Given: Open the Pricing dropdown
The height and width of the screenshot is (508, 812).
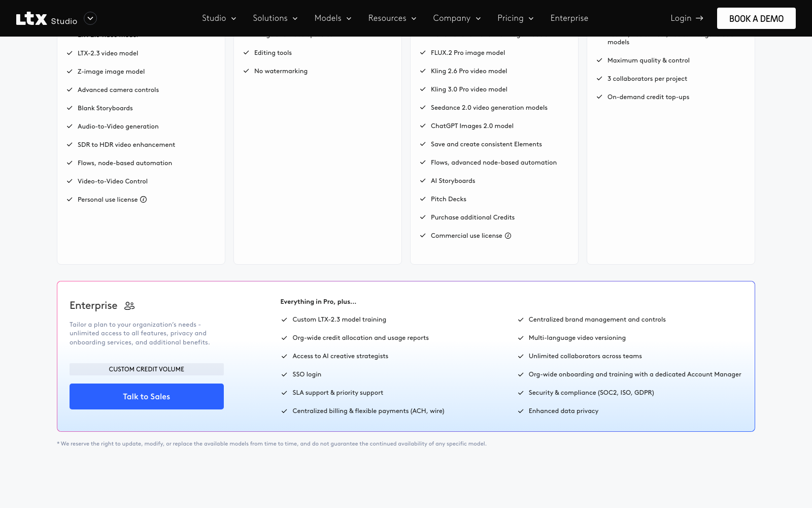Looking at the screenshot, I should click(x=516, y=18).
